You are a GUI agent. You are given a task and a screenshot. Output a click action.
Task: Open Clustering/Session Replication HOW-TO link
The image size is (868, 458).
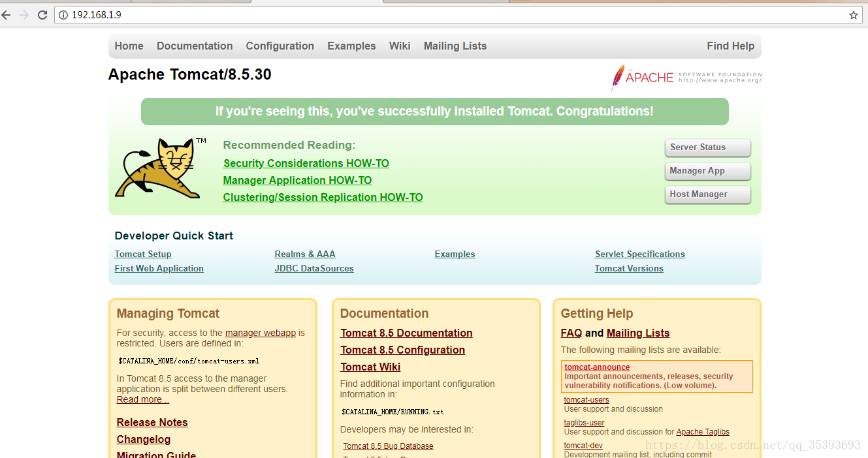pos(323,198)
